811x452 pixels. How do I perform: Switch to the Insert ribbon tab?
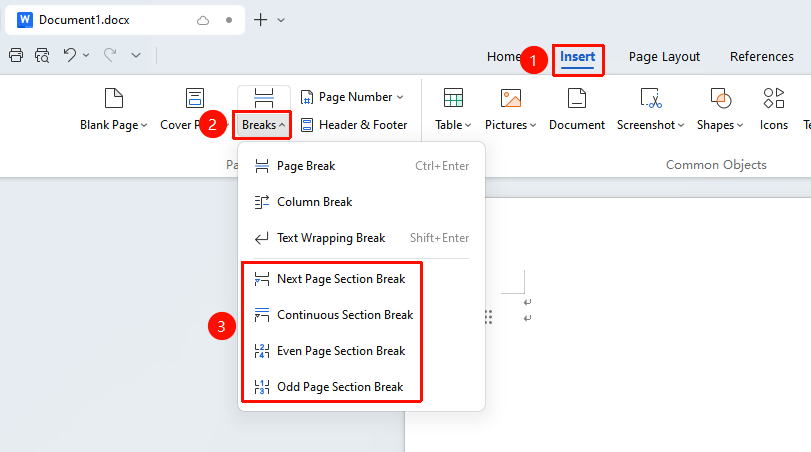(578, 56)
